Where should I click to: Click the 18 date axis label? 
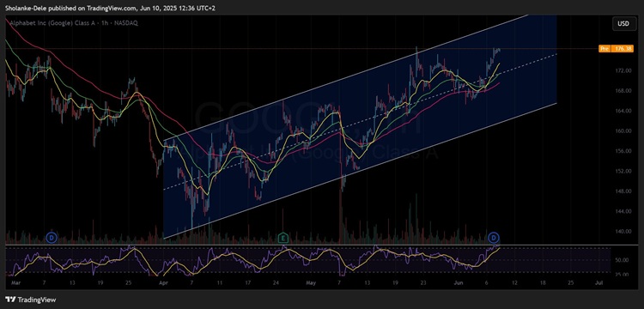[543, 283]
